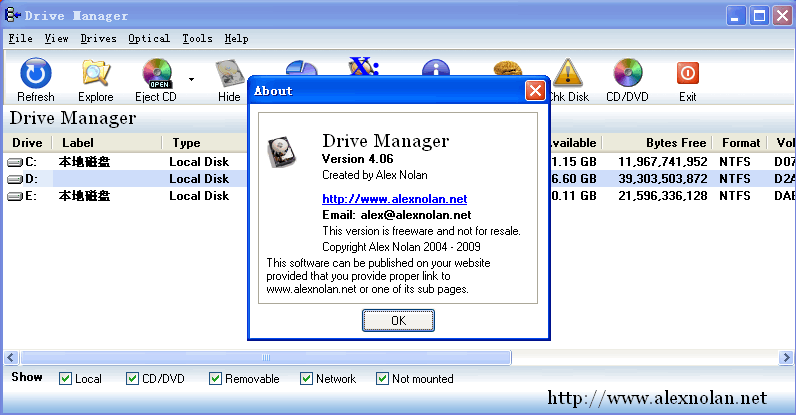This screenshot has width=796, height=415.
Task: Open the File menu
Action: [x=20, y=39]
